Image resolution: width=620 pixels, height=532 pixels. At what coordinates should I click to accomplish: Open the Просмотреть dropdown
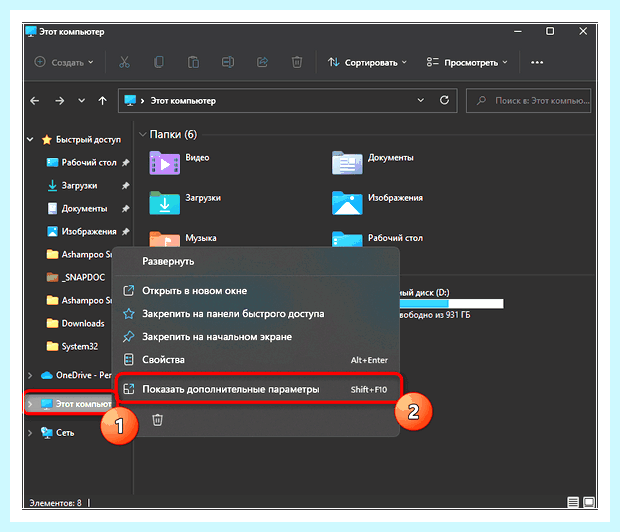467,62
